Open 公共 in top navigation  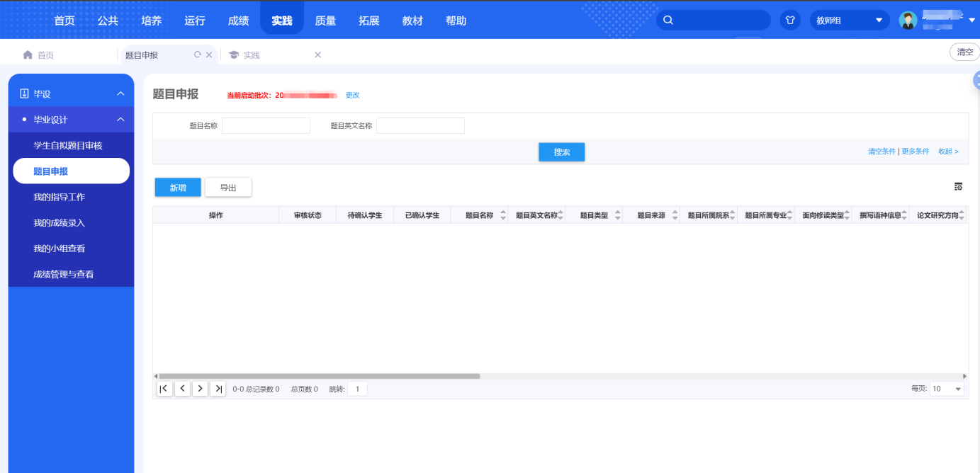point(108,21)
